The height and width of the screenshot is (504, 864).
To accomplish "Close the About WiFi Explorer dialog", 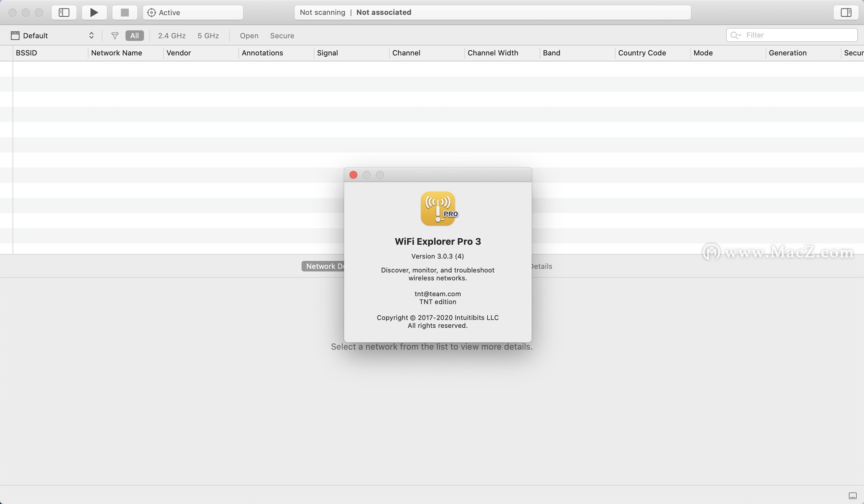I will (x=353, y=175).
